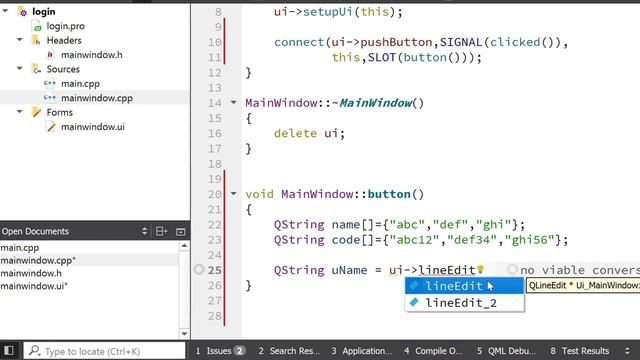This screenshot has width=640, height=360.
Task: Click the lineEdit diamond member icon
Action: click(x=414, y=285)
